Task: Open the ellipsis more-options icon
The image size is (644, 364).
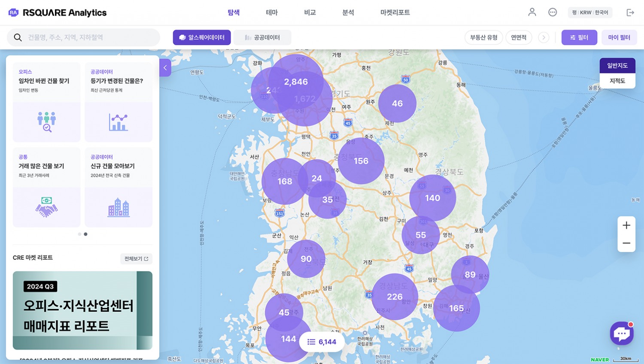Action: (x=553, y=12)
